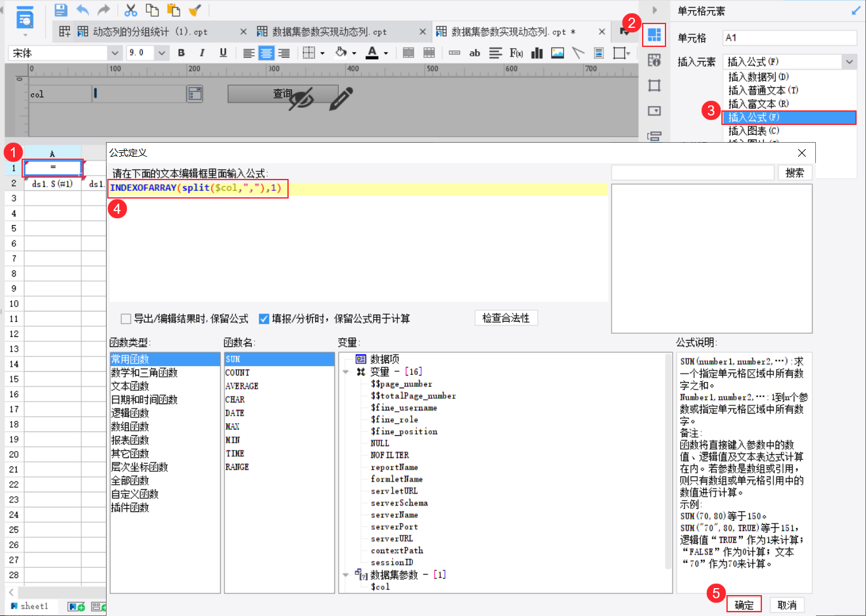Image resolution: width=866 pixels, height=616 pixels.
Task: Confirm the formula with 确定 button
Action: (744, 605)
